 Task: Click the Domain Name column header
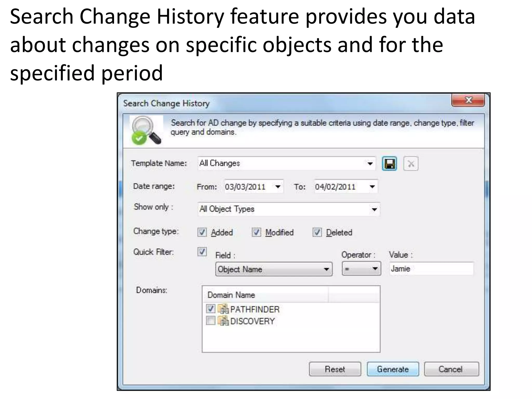click(x=265, y=295)
